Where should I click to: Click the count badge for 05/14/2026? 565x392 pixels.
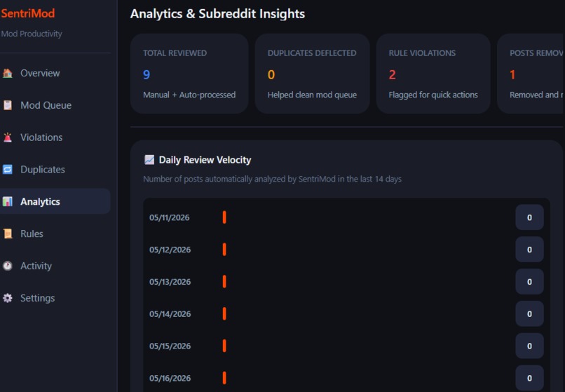529,313
